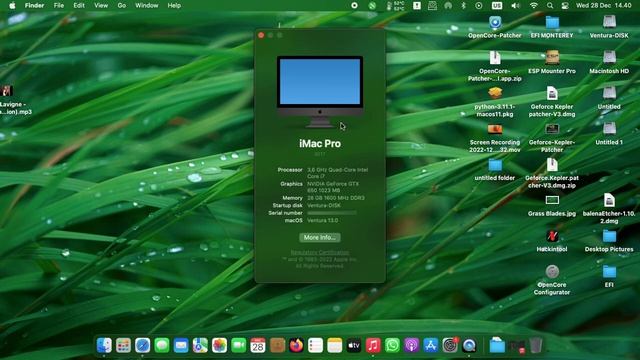This screenshot has width=640, height=360.
Task: Select the Geforce-Kepler-Patcher desktop icon
Action: [x=552, y=129]
